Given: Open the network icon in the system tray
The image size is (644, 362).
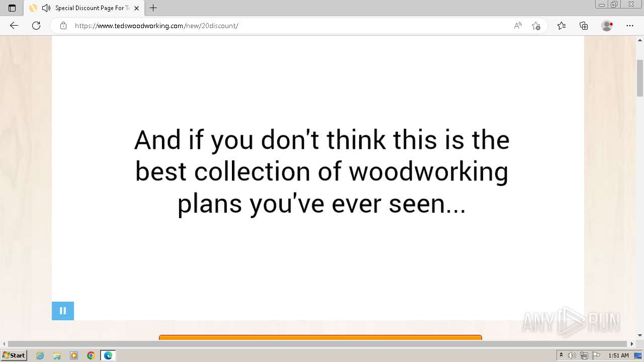Looking at the screenshot, I should [584, 355].
